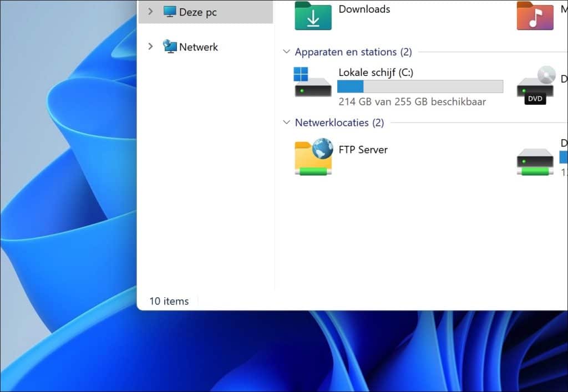Select the network drive icon below the DVD drive
568x392 pixels.
[x=534, y=160]
